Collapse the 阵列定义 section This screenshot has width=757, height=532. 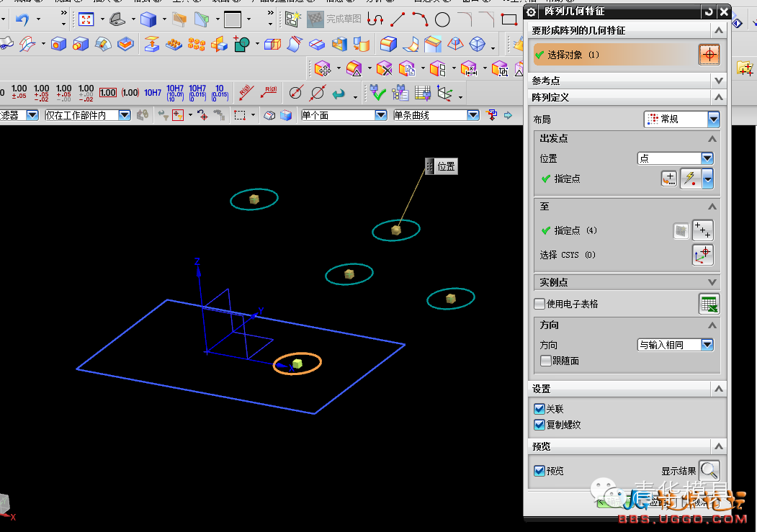pyautogui.click(x=718, y=97)
